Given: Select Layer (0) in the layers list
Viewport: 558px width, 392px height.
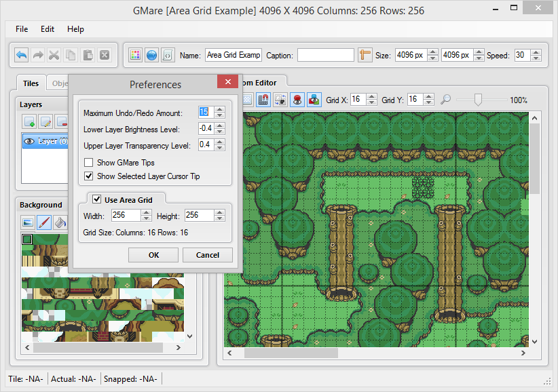Looking at the screenshot, I should click(x=45, y=141).
